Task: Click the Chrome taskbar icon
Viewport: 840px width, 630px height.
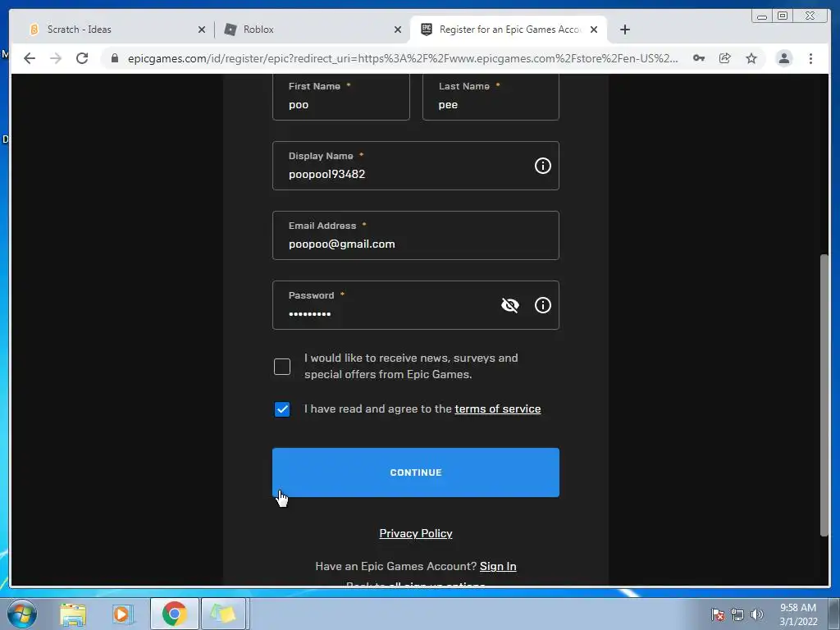Action: tap(174, 614)
